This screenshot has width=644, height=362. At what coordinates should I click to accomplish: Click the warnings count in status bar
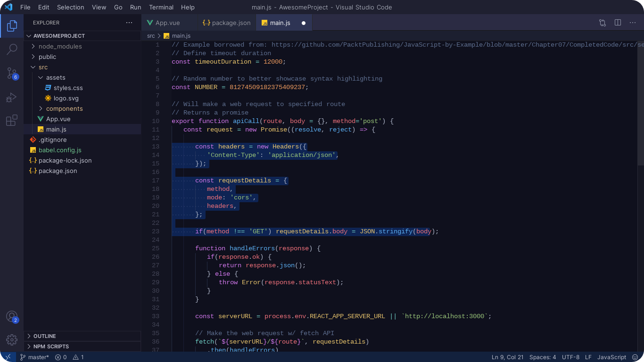(x=78, y=357)
